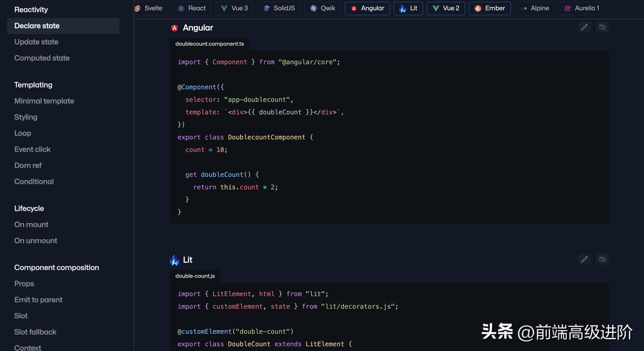Select the Conditional sidebar entry
Screen dimensions: 644x351
[x=34, y=181]
